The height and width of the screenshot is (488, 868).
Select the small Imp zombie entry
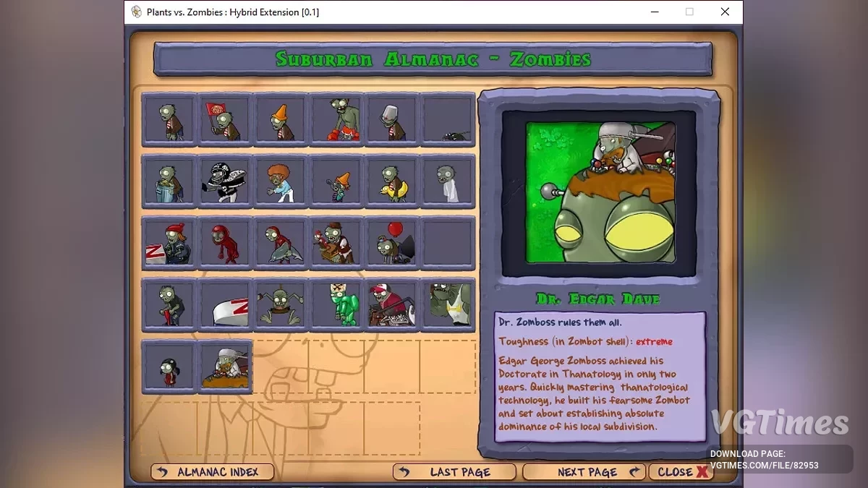click(169, 367)
